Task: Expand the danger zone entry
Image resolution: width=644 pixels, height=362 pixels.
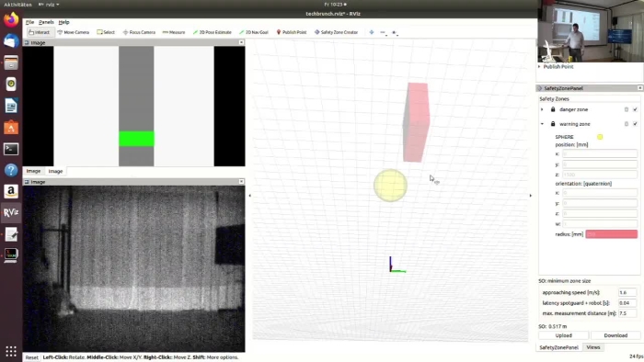Action: [x=542, y=109]
